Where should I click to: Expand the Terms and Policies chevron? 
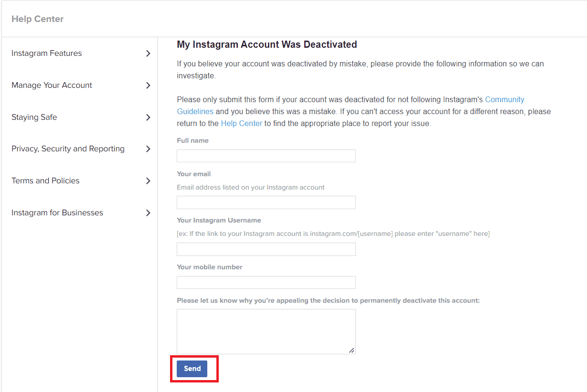[x=148, y=181]
